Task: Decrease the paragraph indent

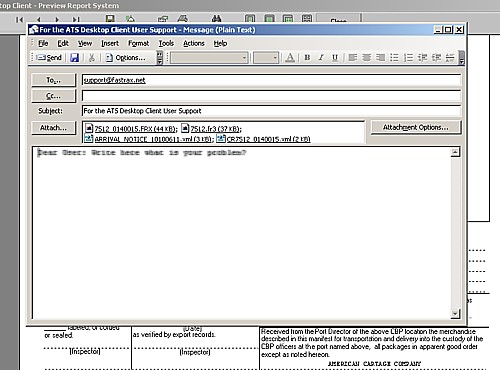Action: click(x=422, y=58)
